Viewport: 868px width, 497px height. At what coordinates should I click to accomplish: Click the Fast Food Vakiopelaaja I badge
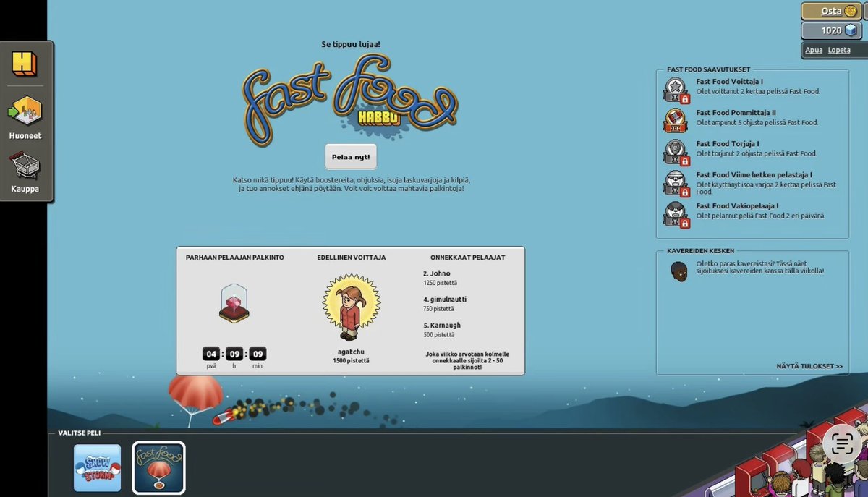point(676,214)
